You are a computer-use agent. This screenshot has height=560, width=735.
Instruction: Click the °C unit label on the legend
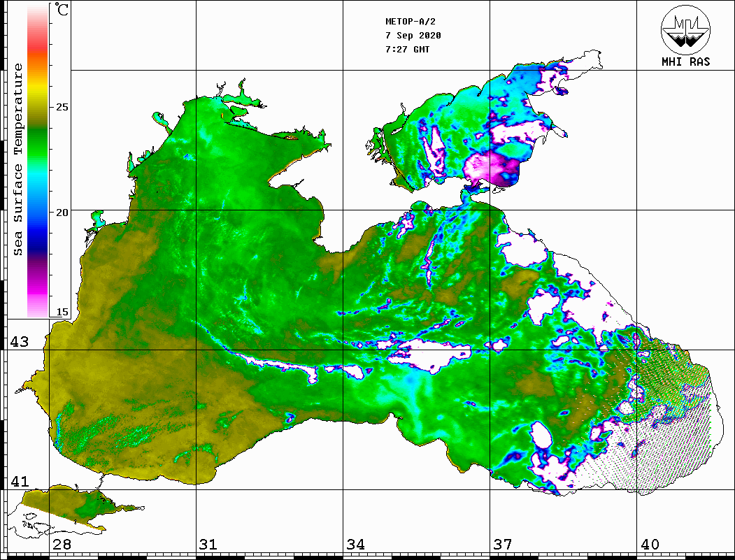[61, 9]
